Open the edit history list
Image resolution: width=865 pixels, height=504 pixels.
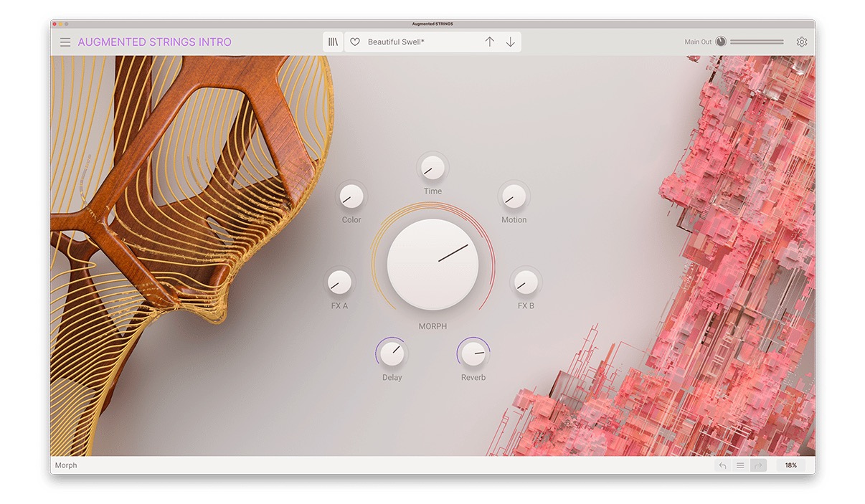[740, 465]
